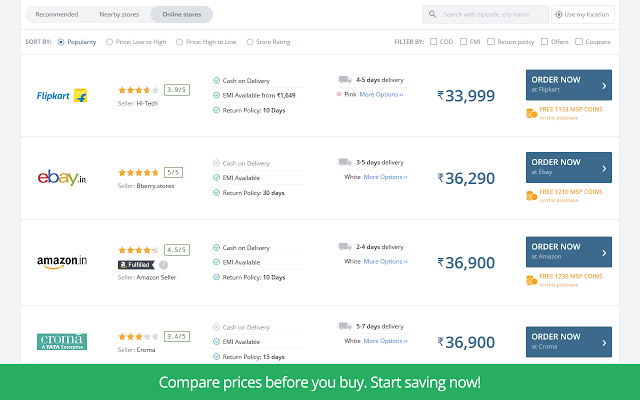640x400 pixels.
Task: Tick the Return policy filter
Action: pyautogui.click(x=491, y=42)
